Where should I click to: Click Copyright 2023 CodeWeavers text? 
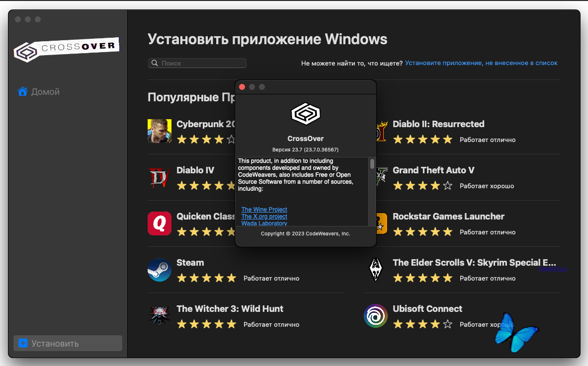(306, 233)
